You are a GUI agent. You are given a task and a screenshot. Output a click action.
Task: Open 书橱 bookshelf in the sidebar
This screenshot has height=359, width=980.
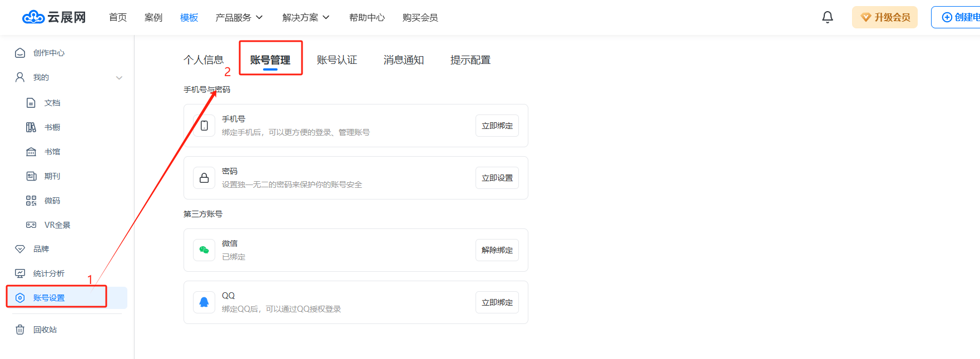click(x=52, y=127)
